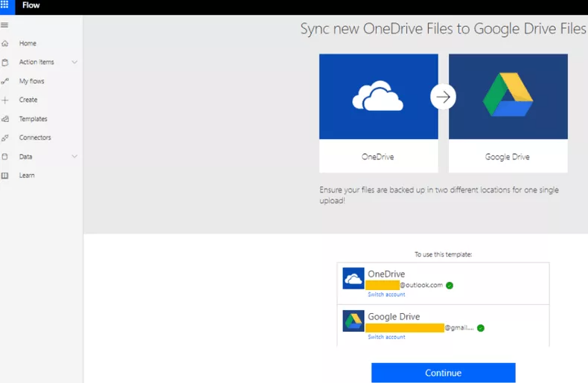
Task: Open the Connectors page
Action: click(x=35, y=138)
